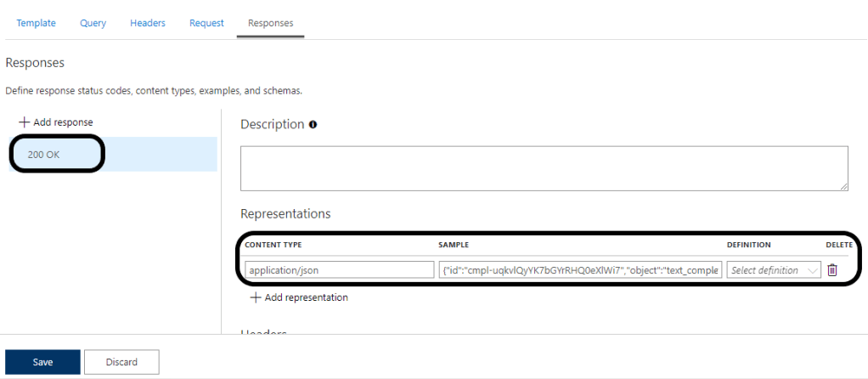
Task: Click the Add representation text link
Action: [x=306, y=297]
